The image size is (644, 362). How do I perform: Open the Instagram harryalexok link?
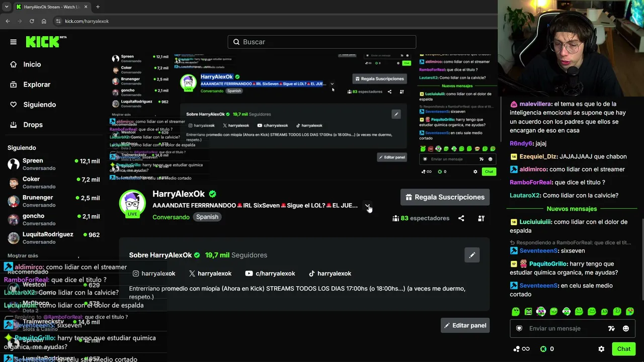(x=154, y=274)
